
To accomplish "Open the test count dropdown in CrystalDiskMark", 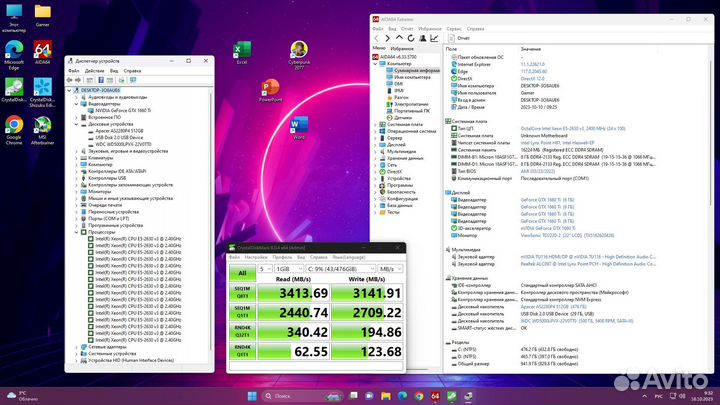I will (265, 269).
